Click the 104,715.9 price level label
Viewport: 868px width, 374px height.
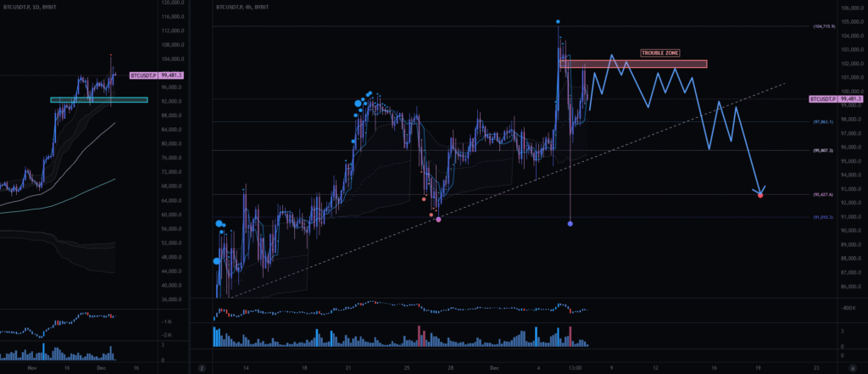pyautogui.click(x=823, y=26)
